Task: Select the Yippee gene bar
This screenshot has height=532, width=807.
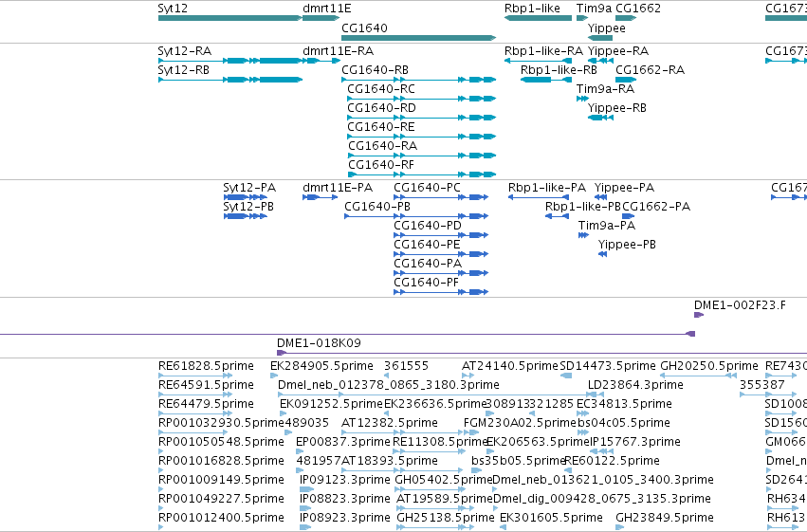Action: [x=600, y=38]
